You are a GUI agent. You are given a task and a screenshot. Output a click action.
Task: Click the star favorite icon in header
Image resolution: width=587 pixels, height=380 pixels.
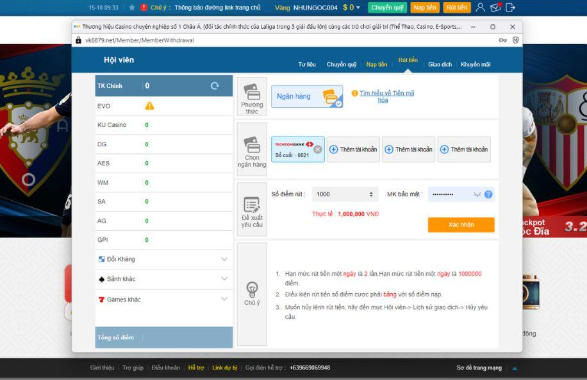pos(132,7)
